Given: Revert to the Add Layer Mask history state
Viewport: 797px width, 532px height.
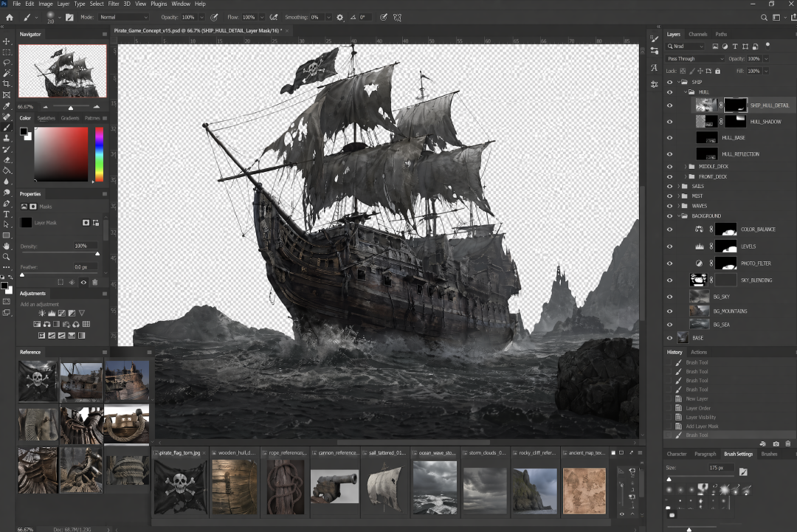Looking at the screenshot, I should tap(702, 426).
